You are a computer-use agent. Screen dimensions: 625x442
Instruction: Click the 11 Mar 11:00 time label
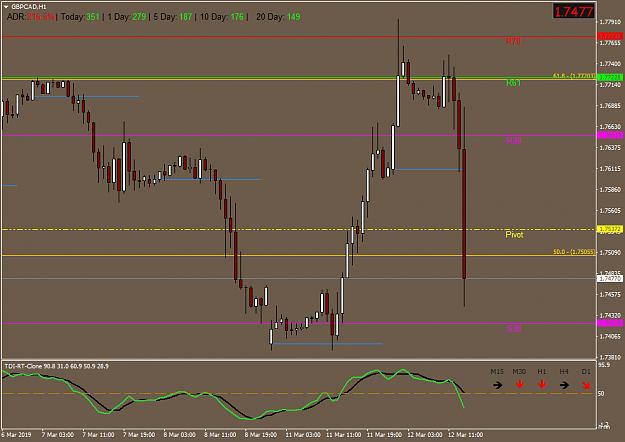344,434
